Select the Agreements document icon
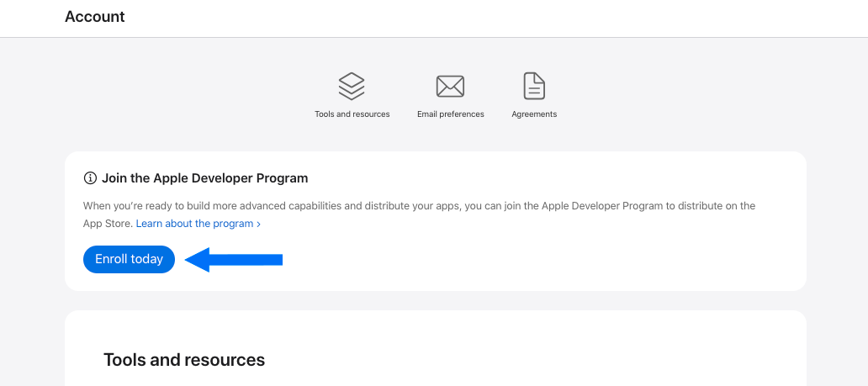The height and width of the screenshot is (386, 868). coord(534,86)
